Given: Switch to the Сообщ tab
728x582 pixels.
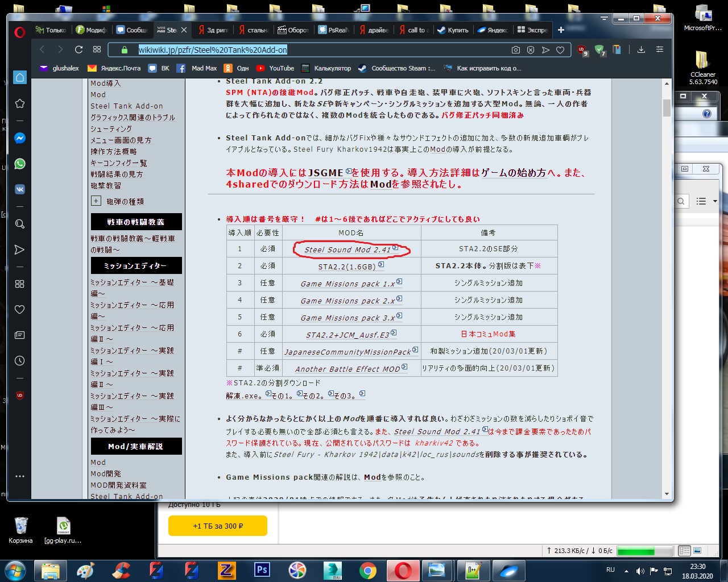Looking at the screenshot, I should 132,30.
